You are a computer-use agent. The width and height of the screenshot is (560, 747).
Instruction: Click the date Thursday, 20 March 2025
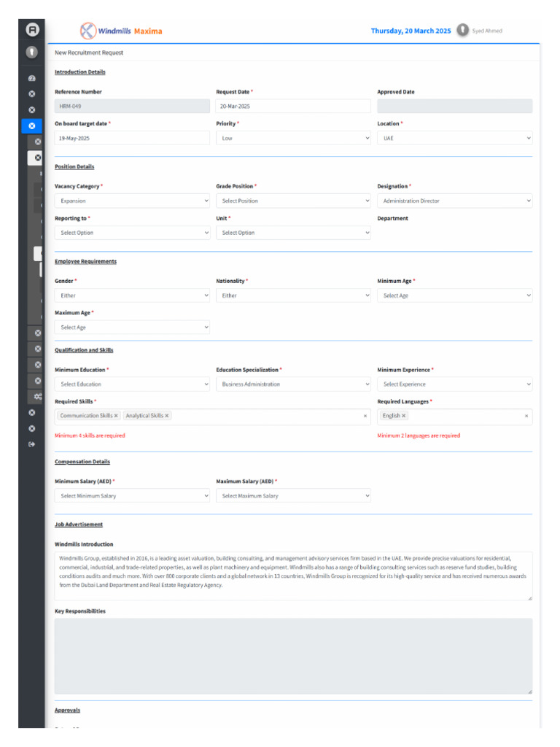pyautogui.click(x=411, y=31)
